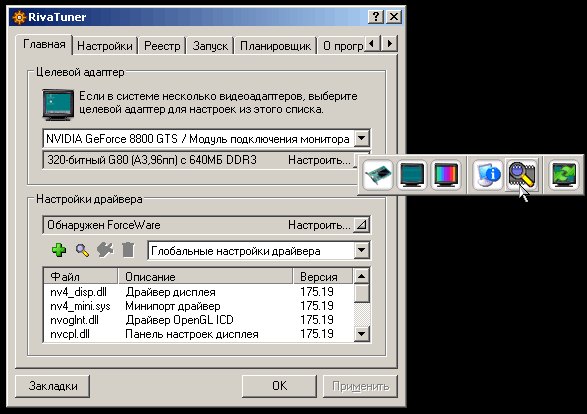Click the Файл column header
This screenshot has height=414, width=587.
[81, 276]
